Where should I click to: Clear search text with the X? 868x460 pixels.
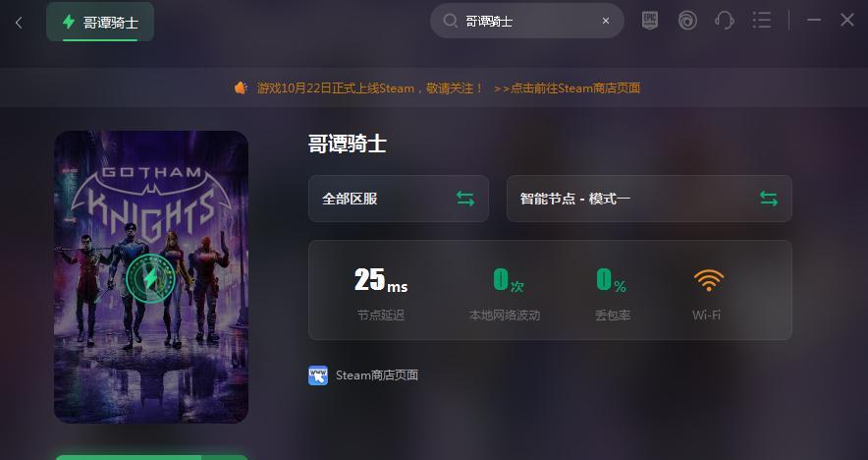point(606,21)
